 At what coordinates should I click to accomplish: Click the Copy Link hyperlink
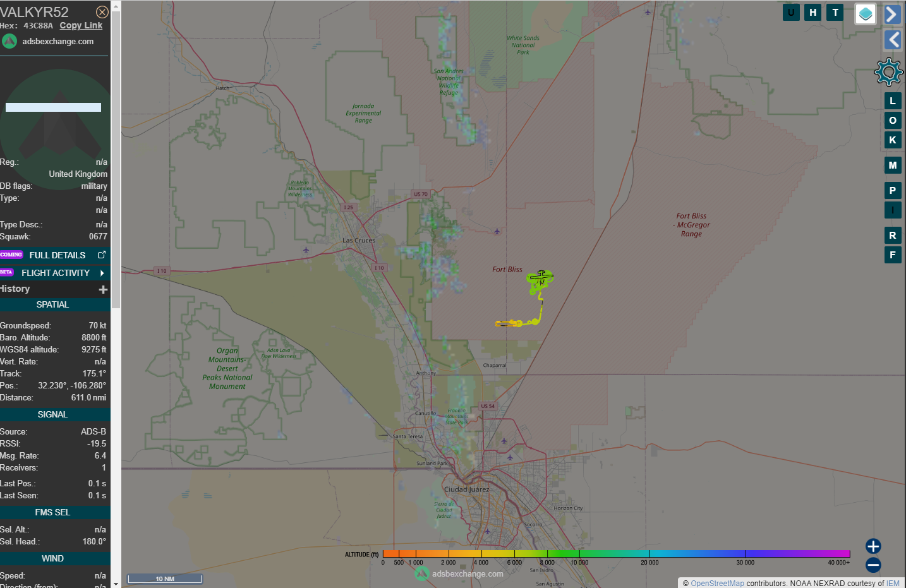pos(81,25)
